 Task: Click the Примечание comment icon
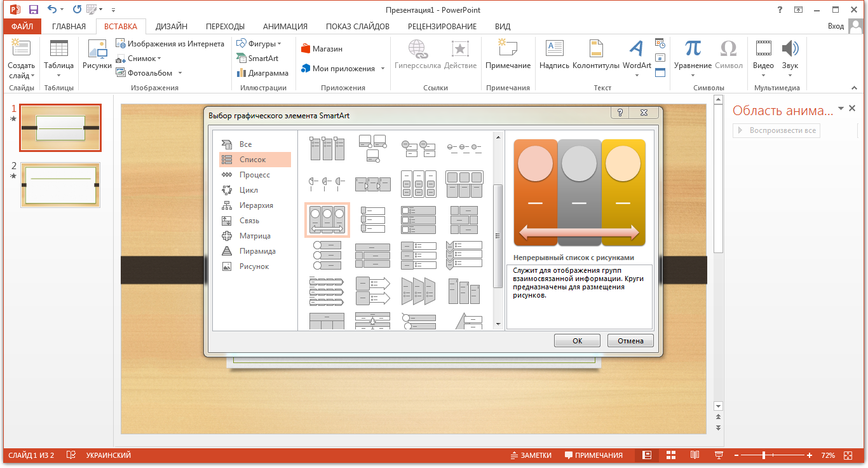coord(508,50)
